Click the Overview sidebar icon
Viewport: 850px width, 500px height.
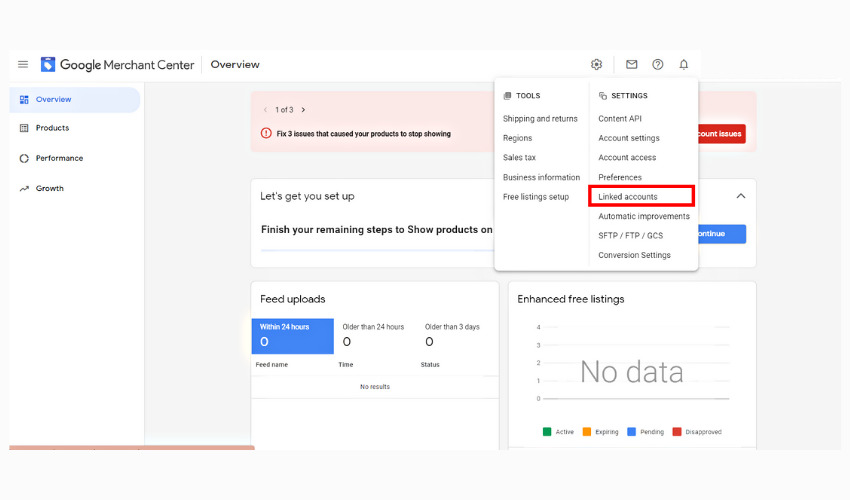[x=24, y=100]
